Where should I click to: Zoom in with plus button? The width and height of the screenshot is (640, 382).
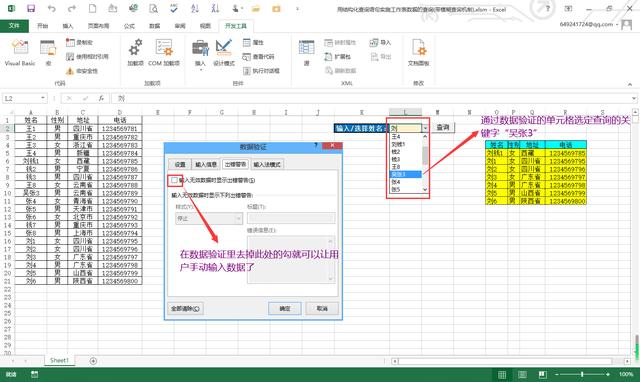tap(608, 374)
